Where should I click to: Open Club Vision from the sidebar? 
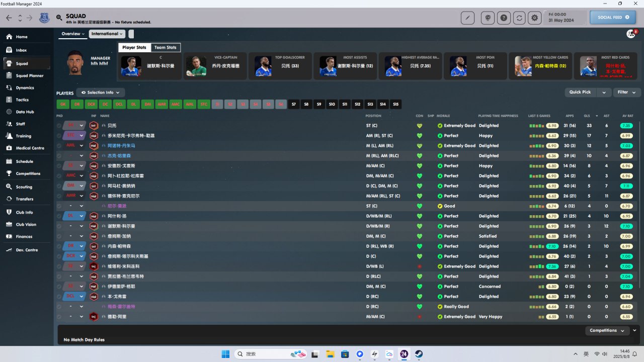(x=26, y=225)
